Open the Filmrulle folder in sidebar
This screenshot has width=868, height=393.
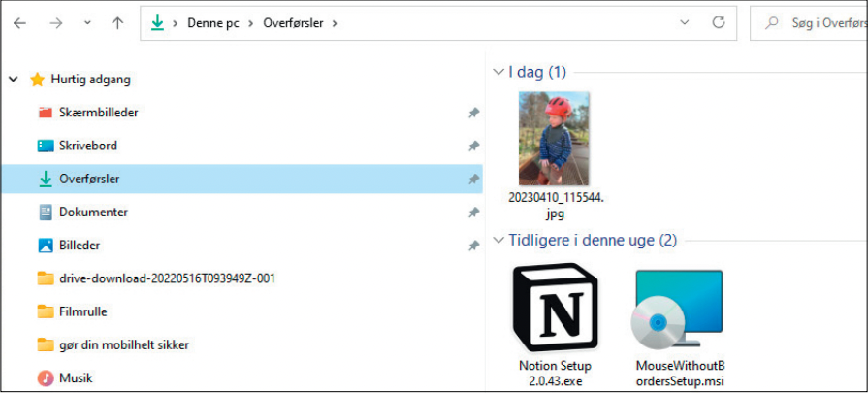(82, 311)
